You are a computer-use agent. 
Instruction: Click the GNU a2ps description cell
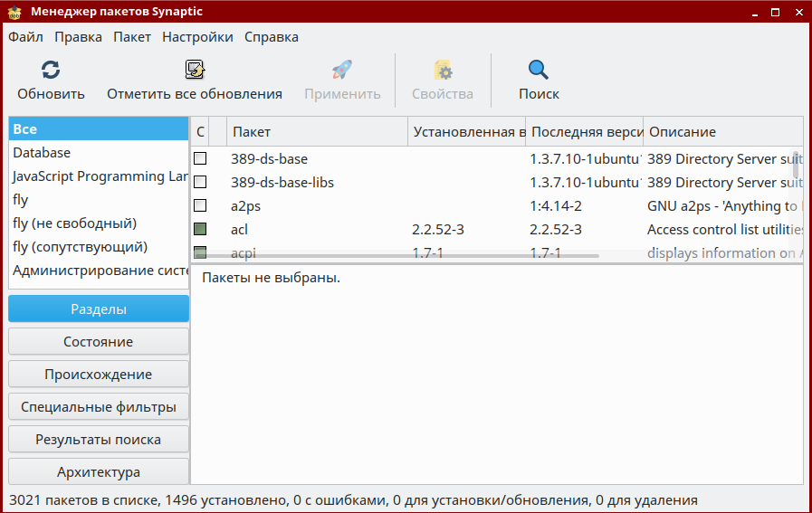click(724, 206)
